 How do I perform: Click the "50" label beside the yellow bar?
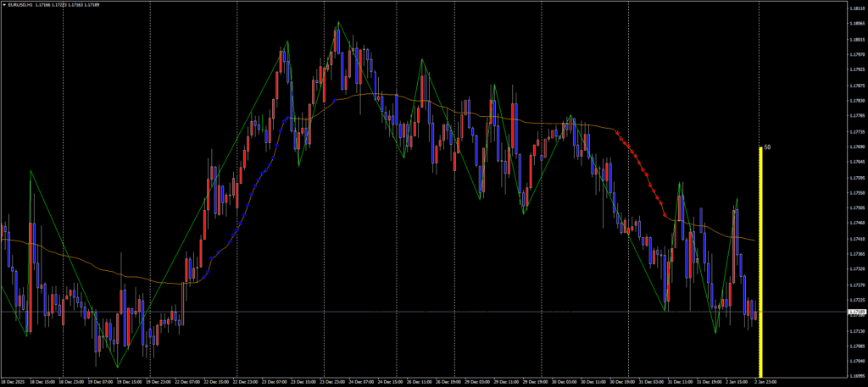coord(767,147)
